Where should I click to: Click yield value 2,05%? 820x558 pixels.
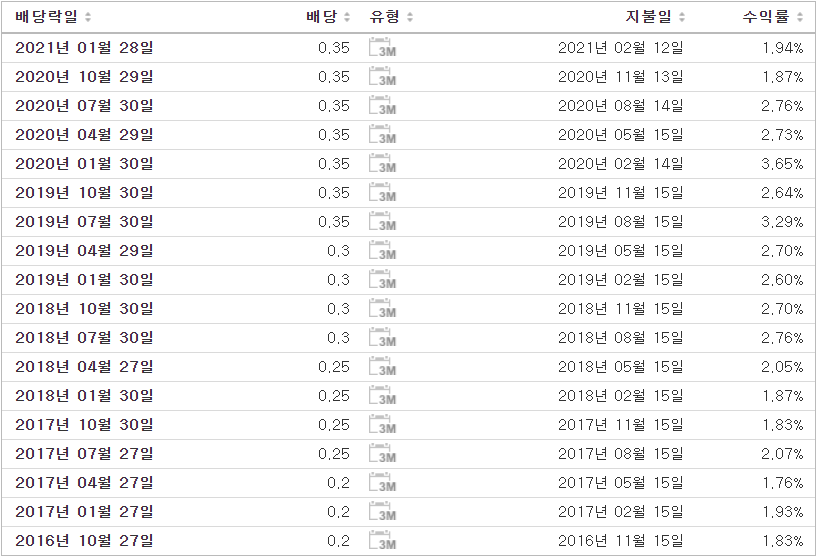coord(782,367)
